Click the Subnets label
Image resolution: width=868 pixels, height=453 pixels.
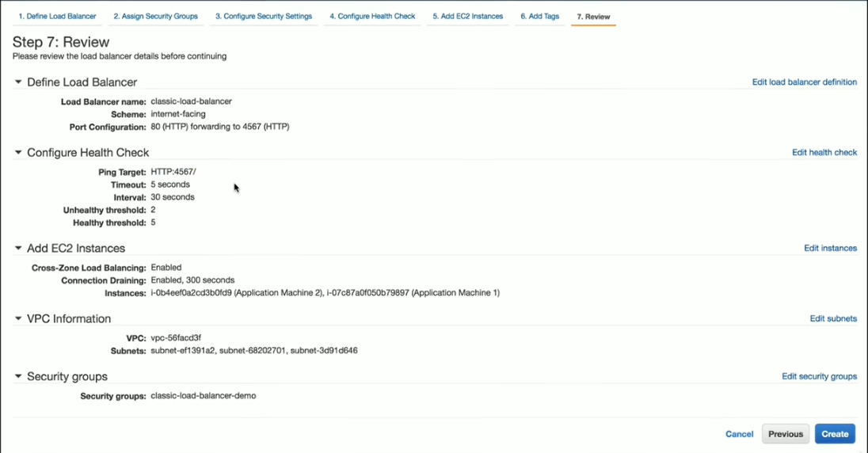128,351
